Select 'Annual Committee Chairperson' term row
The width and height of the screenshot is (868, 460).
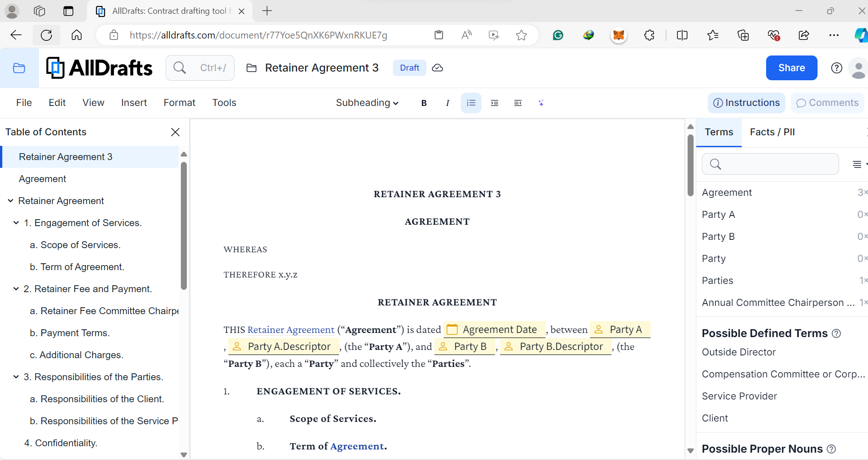pos(783,303)
